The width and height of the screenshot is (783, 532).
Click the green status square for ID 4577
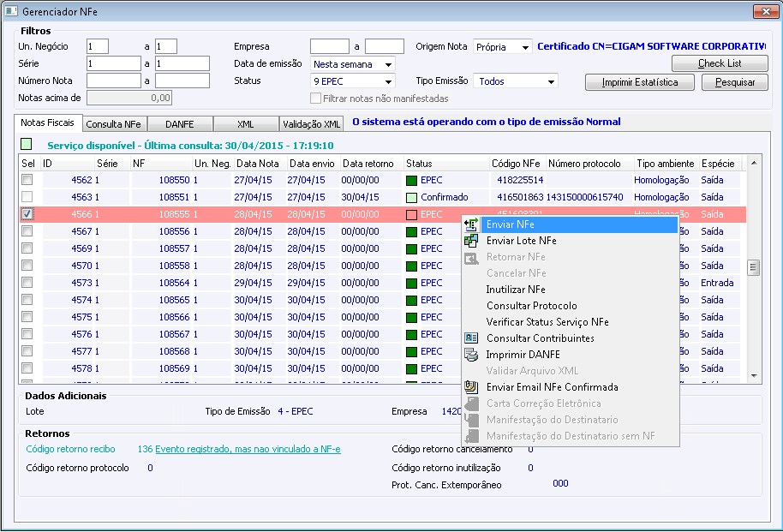click(x=411, y=352)
